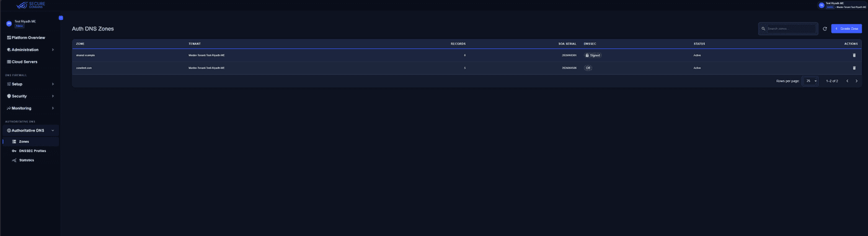Click the TENANT column header

pyautogui.click(x=195, y=43)
